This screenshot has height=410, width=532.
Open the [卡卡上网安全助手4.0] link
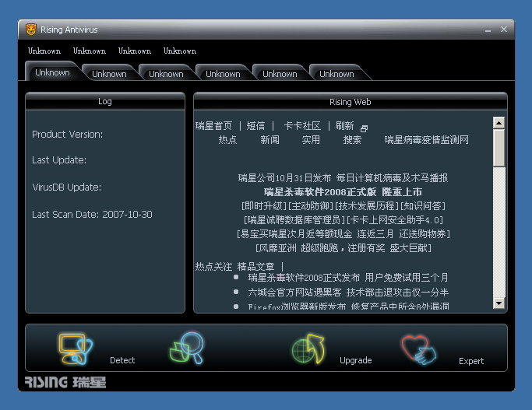click(395, 220)
